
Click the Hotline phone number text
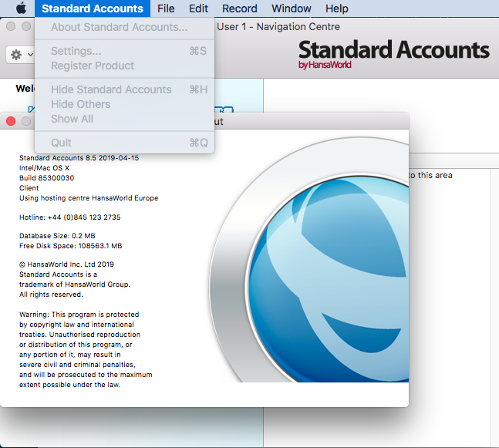(70, 217)
